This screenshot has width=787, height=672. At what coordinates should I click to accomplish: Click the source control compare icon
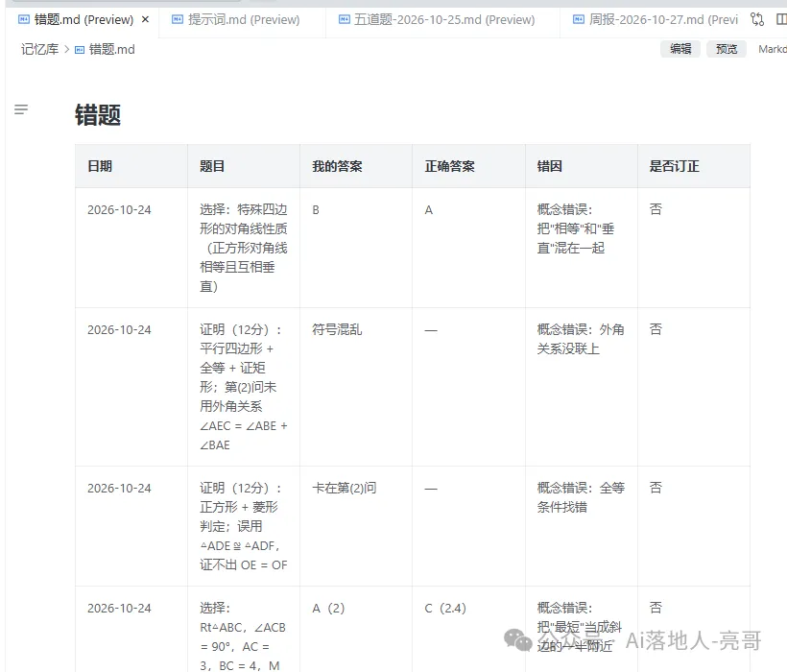pos(757,19)
